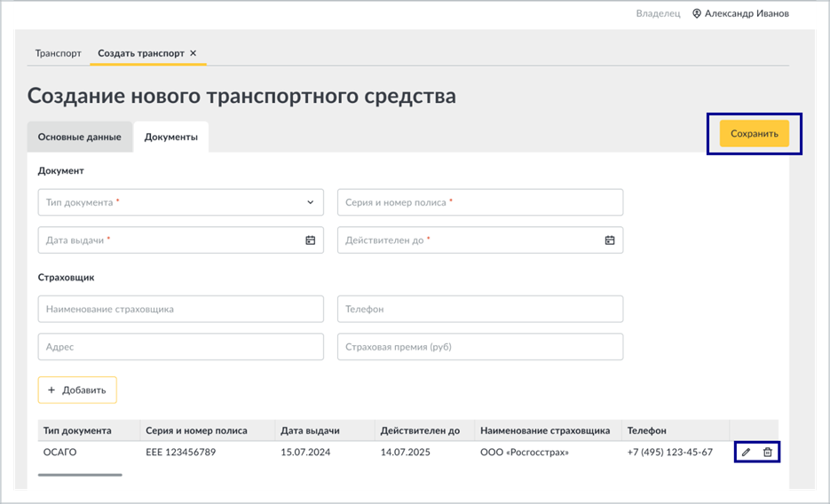Focus the Наименование страховщика field
This screenshot has width=830, height=504.
click(180, 309)
